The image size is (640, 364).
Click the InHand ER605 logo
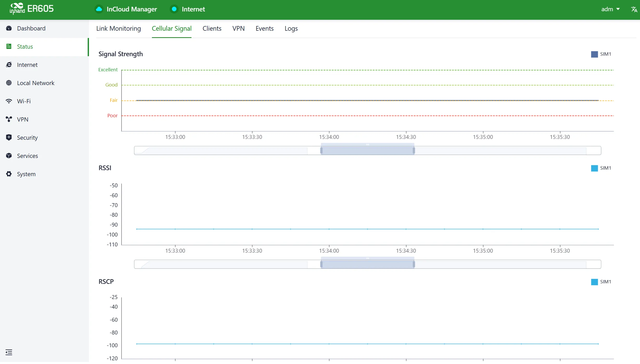(x=31, y=9)
